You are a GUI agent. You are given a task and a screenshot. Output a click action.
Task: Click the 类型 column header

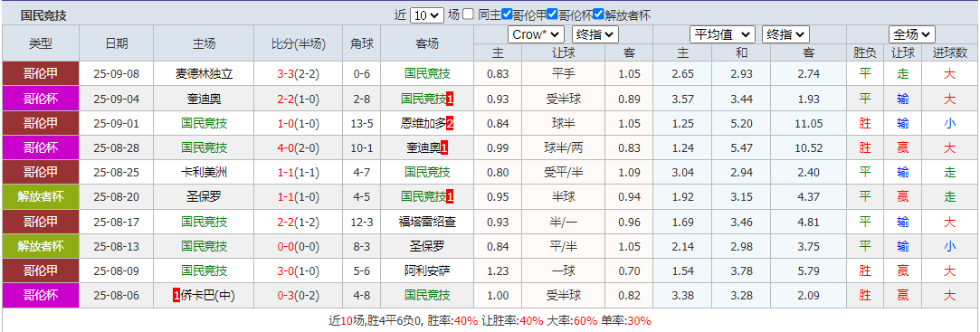41,43
